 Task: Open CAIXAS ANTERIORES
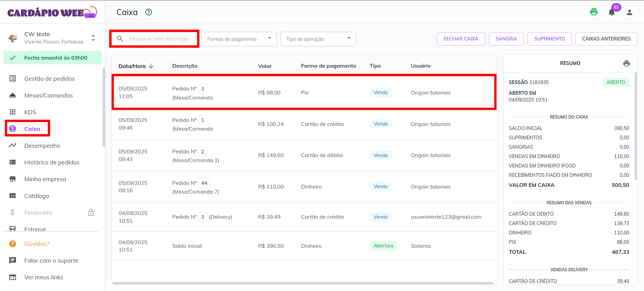[606, 39]
